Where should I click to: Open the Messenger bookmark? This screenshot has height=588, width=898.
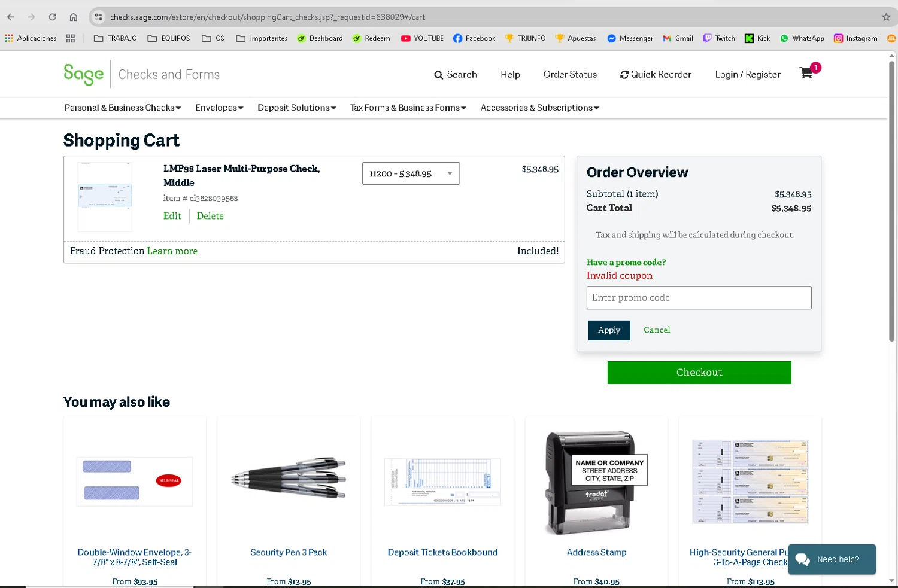[x=630, y=38]
